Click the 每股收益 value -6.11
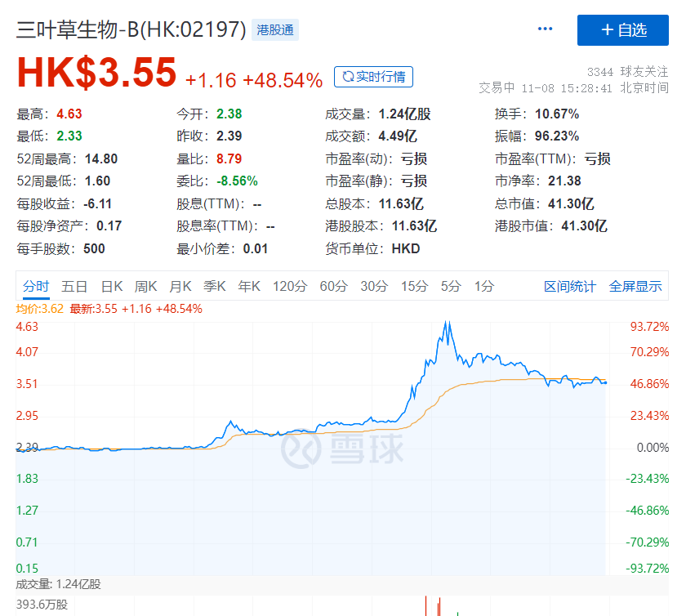 (x=97, y=203)
